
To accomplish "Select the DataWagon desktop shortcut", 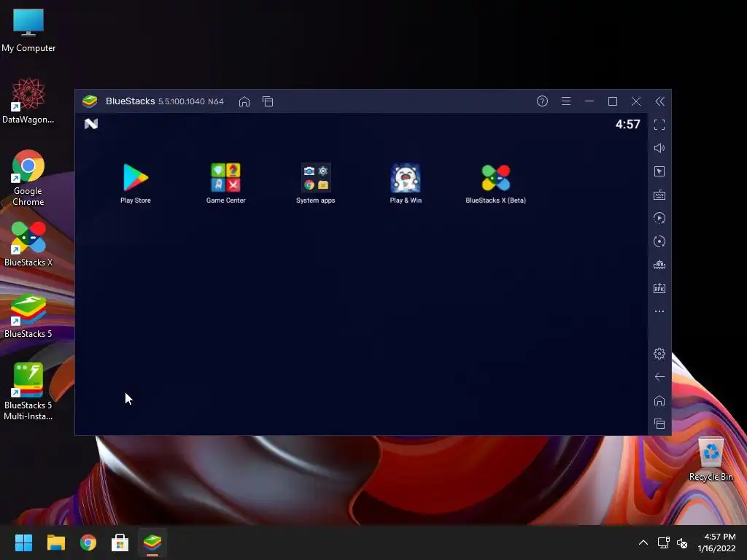I will 28,101.
